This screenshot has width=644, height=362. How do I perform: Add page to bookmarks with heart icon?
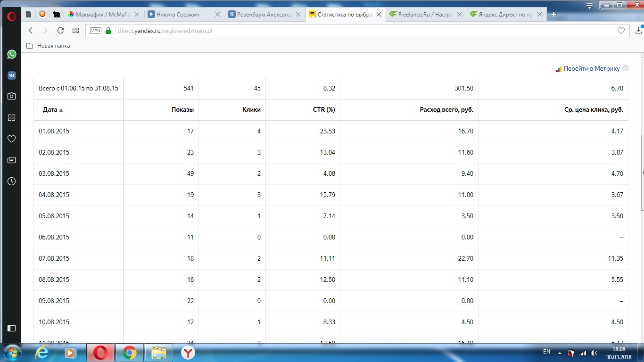[x=621, y=31]
